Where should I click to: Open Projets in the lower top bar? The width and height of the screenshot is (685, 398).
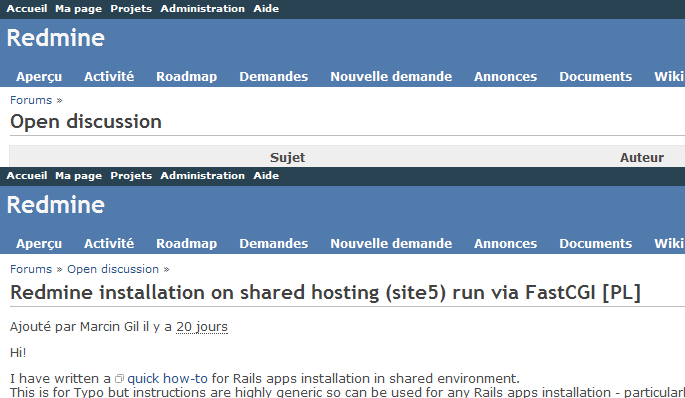click(131, 176)
